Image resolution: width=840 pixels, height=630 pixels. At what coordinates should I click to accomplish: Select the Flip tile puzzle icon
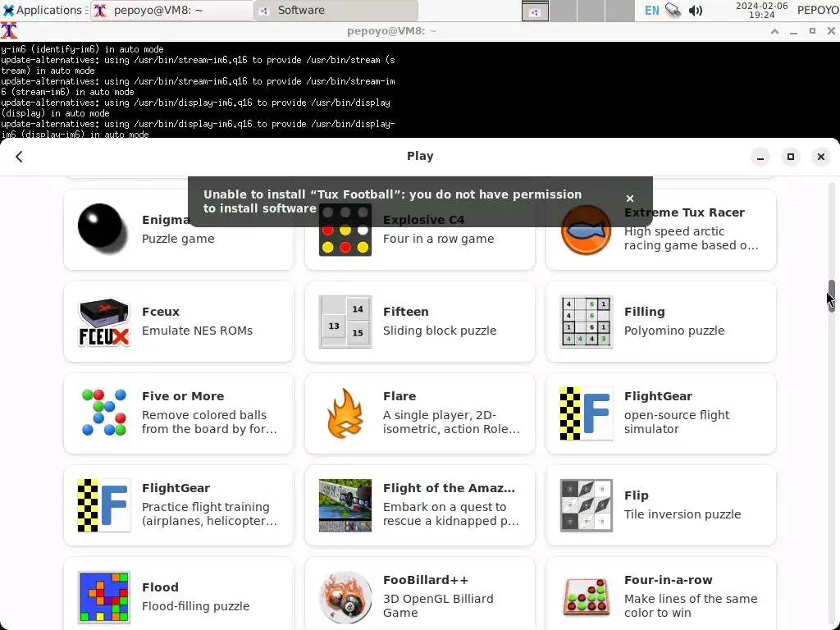coord(586,505)
